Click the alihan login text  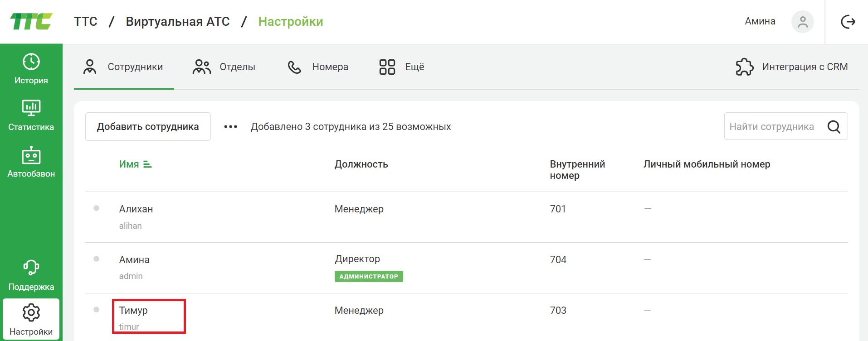(131, 226)
